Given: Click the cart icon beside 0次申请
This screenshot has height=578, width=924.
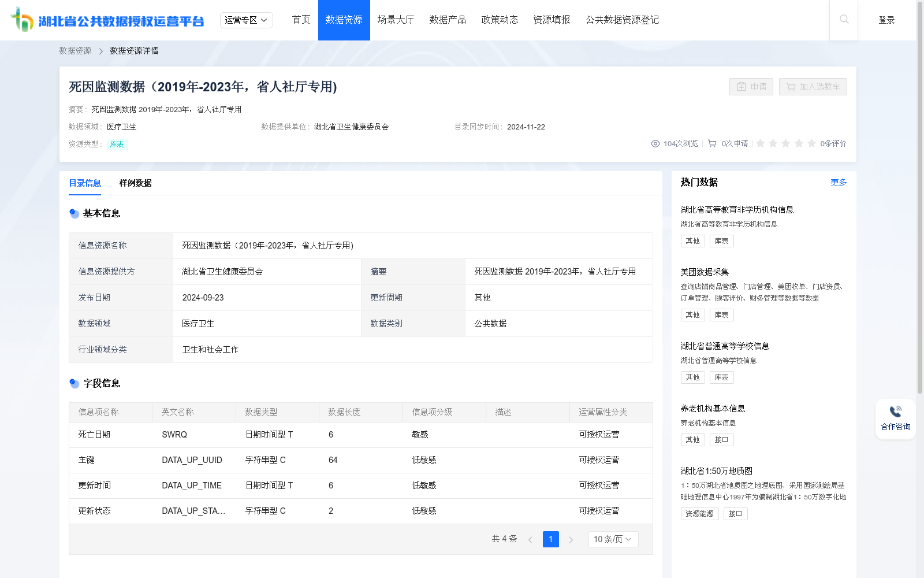Looking at the screenshot, I should 712,143.
